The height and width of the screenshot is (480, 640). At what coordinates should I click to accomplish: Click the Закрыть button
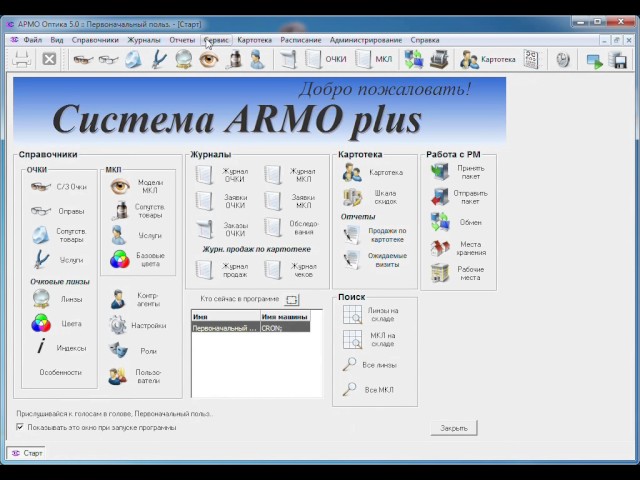click(x=453, y=428)
